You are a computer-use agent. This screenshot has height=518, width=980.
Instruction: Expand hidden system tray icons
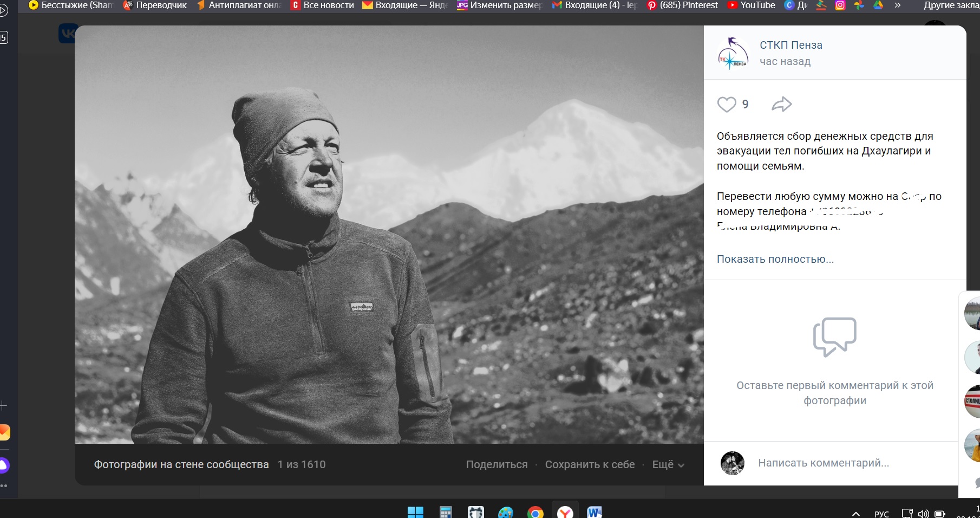[x=856, y=514]
